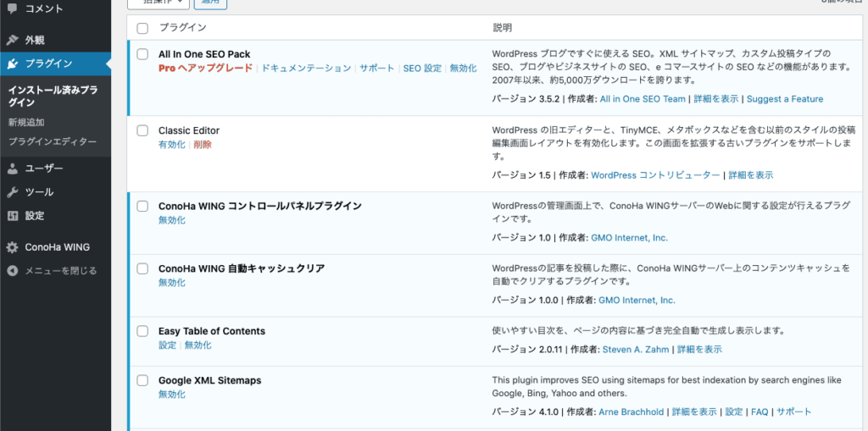
Task: Select 新規追加 submenu item
Action: pos(26,122)
